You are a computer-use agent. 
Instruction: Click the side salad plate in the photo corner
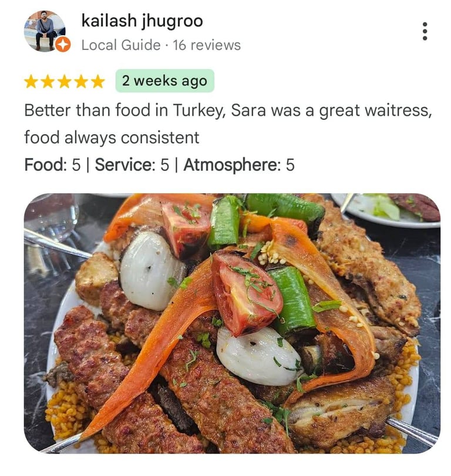coord(387,210)
